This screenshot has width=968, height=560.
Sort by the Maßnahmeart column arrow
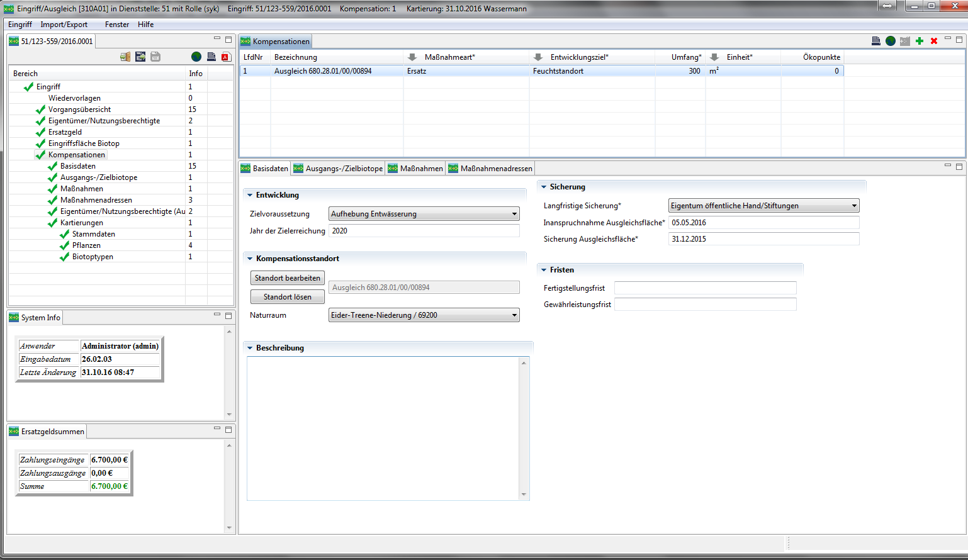click(412, 57)
